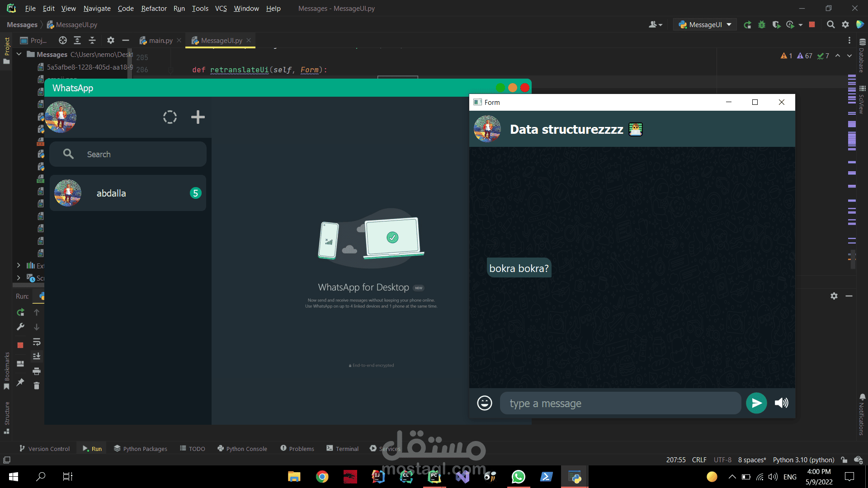This screenshot has height=488, width=868.
Task: Click the rerun MessageUI icon in top toolbar
Action: (x=748, y=24)
